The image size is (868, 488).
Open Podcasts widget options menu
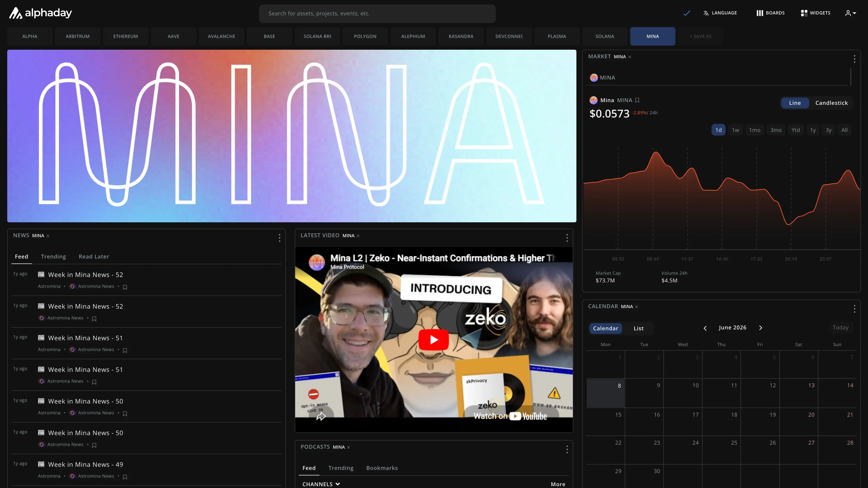[x=567, y=449]
